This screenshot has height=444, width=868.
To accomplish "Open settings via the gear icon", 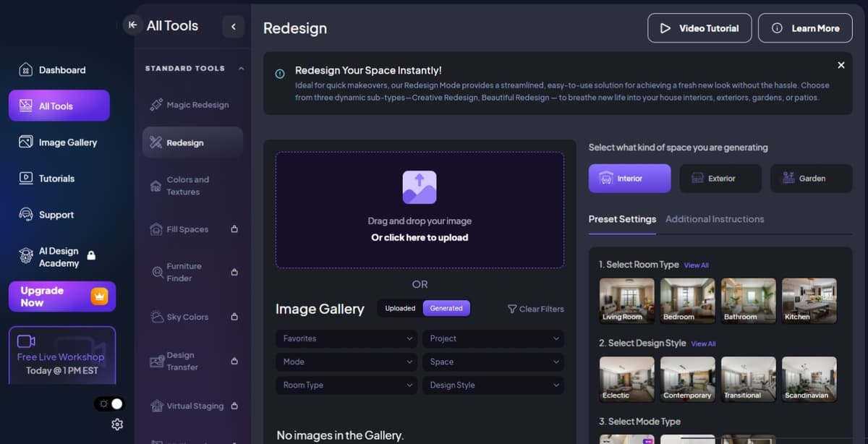I will pyautogui.click(x=117, y=424).
